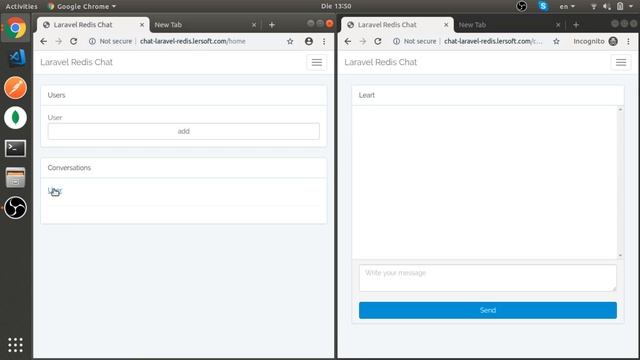This screenshot has height=360, width=640.
Task: Close the Laravel Redis Chat tab in right window
Action: coord(446,25)
